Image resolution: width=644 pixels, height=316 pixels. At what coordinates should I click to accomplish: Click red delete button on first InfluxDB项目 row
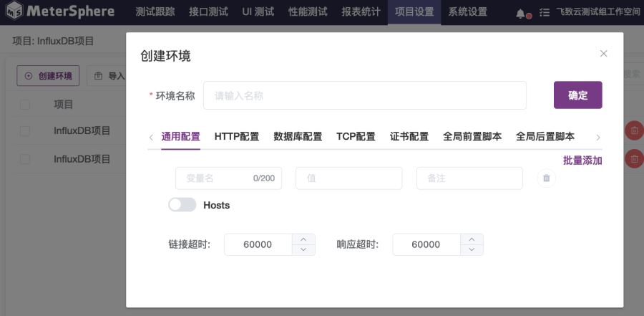[634, 130]
